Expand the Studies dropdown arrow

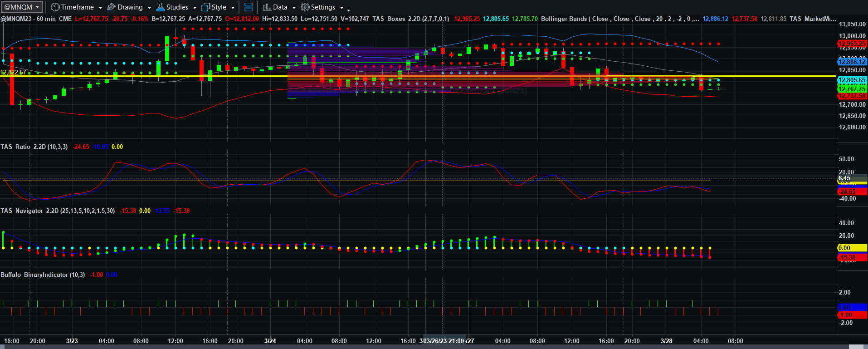[x=195, y=8]
